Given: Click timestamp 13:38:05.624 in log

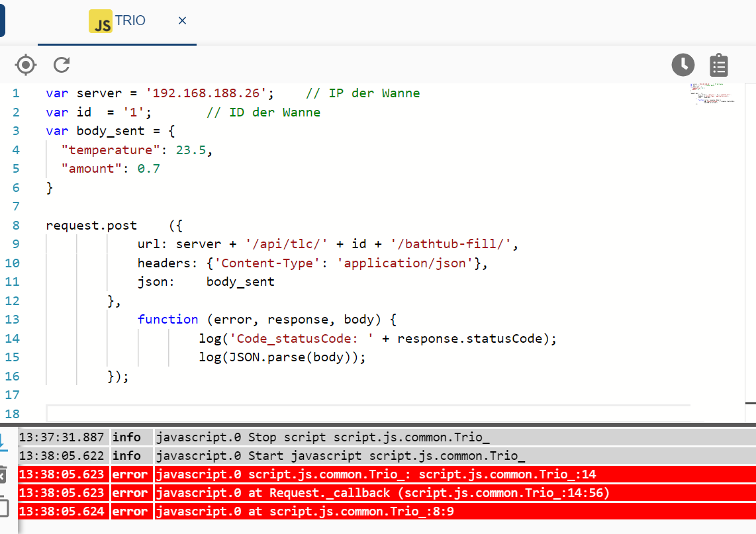Looking at the screenshot, I should tap(62, 511).
